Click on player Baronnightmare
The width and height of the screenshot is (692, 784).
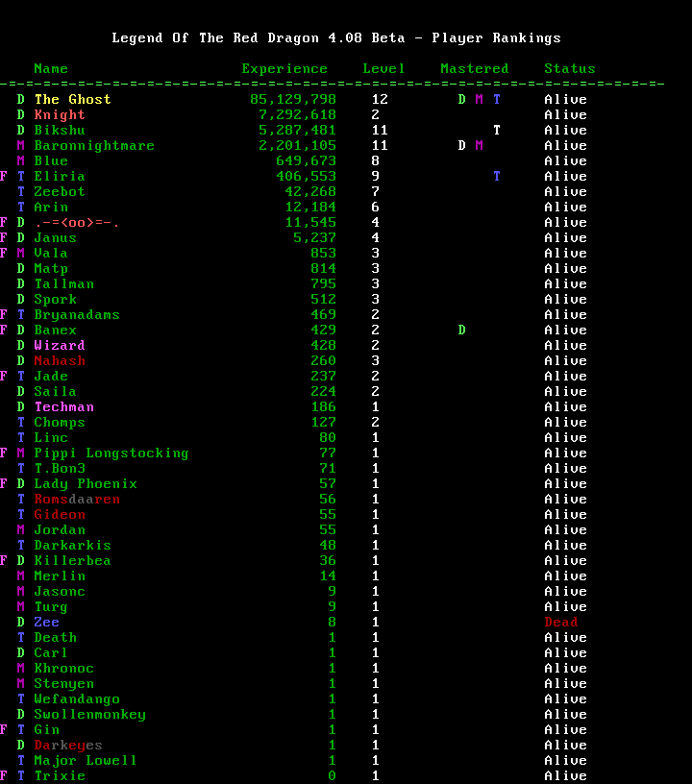[94, 145]
